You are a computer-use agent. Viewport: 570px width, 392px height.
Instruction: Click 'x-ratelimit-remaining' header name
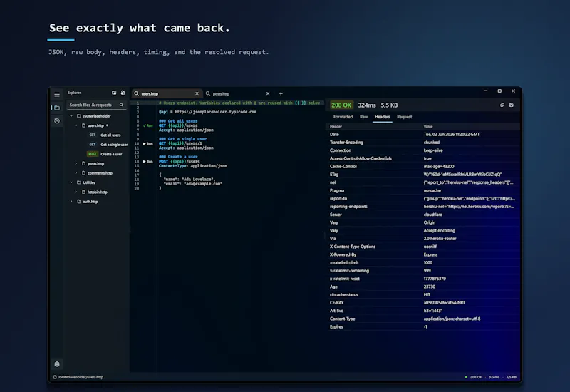point(349,271)
